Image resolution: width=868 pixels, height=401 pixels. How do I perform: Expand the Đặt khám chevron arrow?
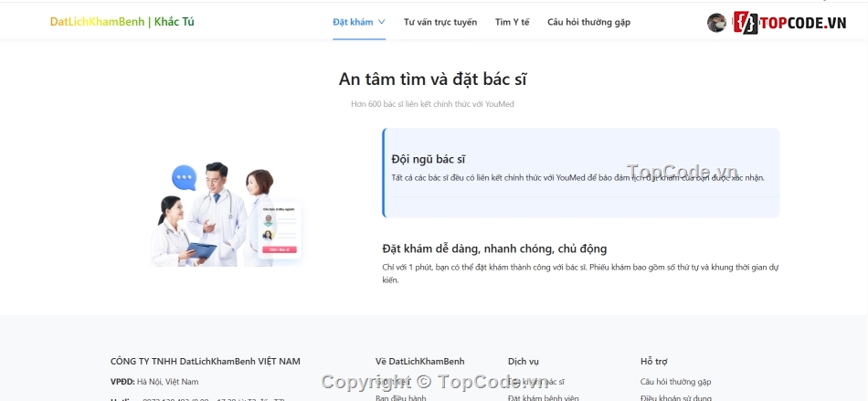click(381, 22)
